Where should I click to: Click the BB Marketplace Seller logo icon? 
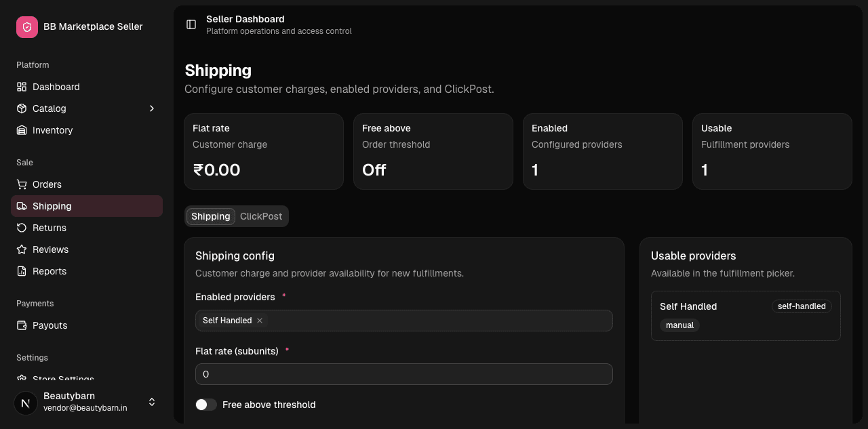27,27
